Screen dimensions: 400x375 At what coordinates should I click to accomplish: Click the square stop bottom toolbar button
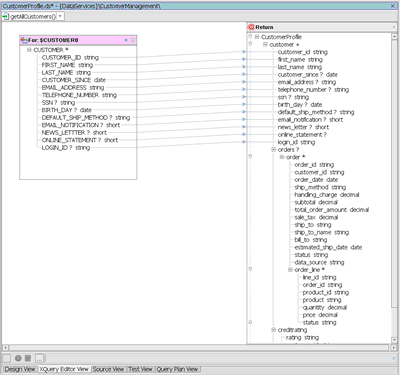[x=28, y=358]
